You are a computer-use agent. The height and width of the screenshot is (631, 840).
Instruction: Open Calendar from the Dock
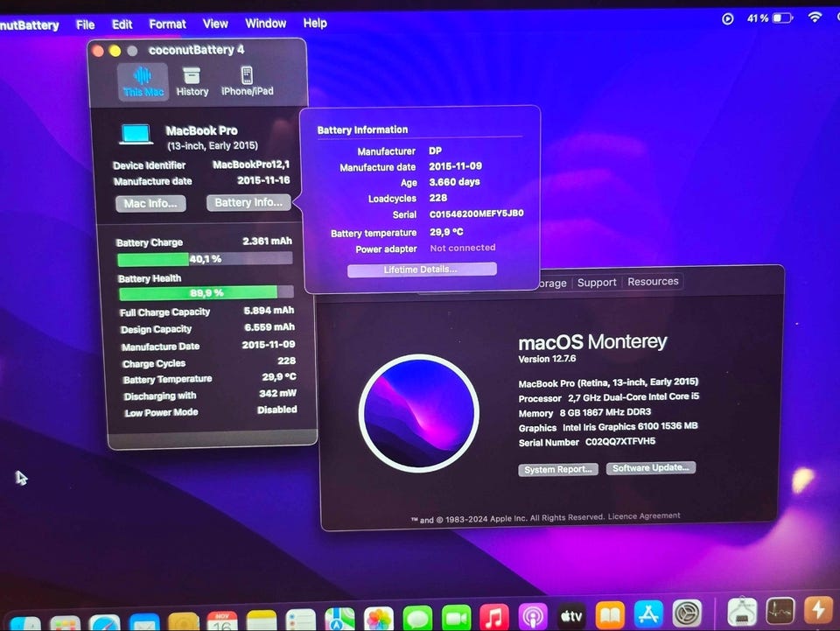pyautogui.click(x=222, y=620)
